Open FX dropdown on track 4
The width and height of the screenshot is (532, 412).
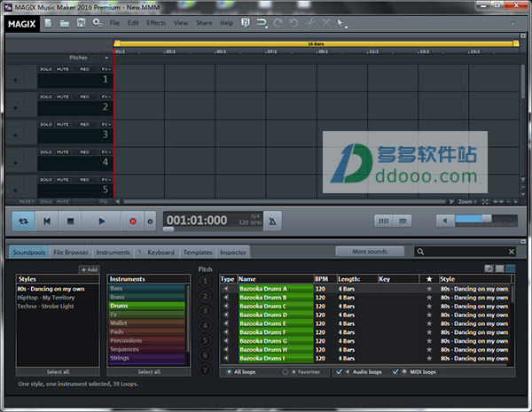[x=106, y=152]
